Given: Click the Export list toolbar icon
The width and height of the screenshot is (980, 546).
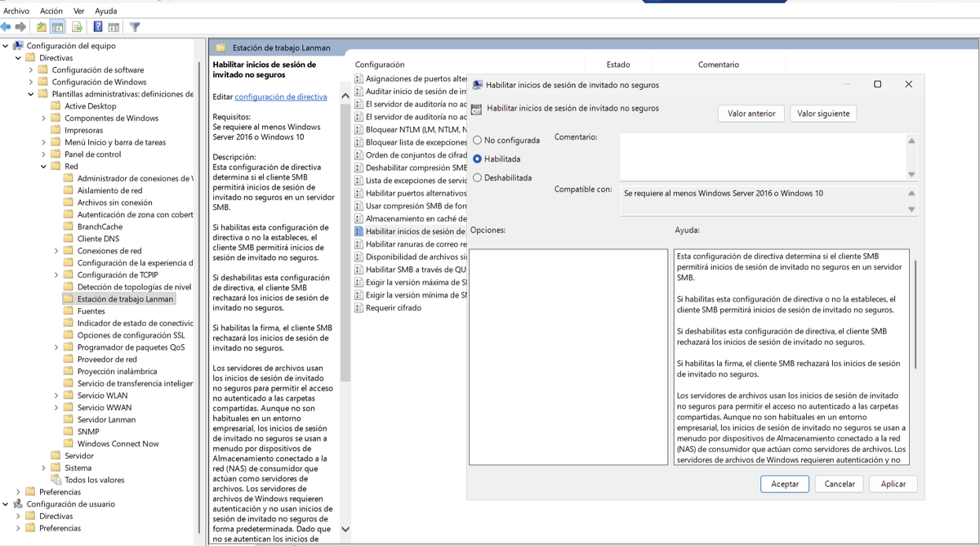Looking at the screenshot, I should pos(77,27).
